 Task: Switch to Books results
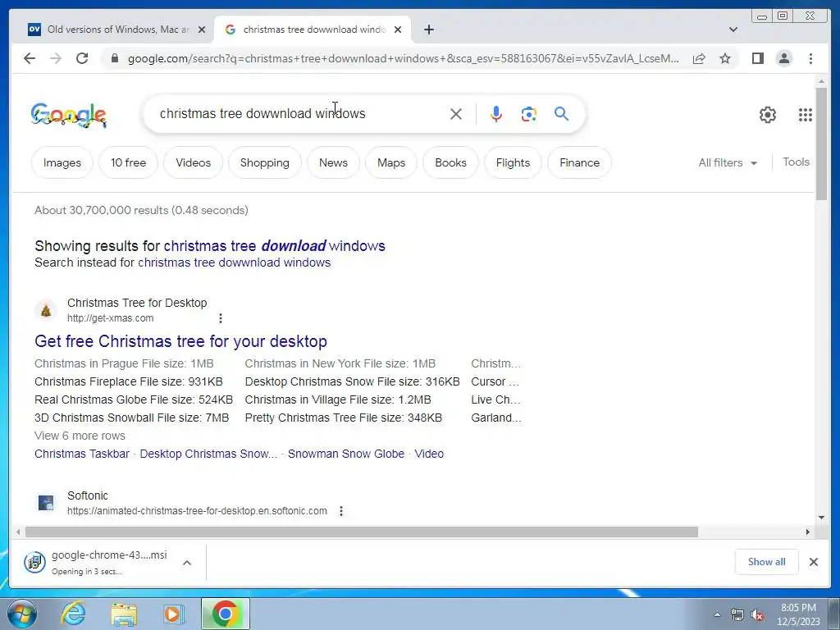pos(450,162)
